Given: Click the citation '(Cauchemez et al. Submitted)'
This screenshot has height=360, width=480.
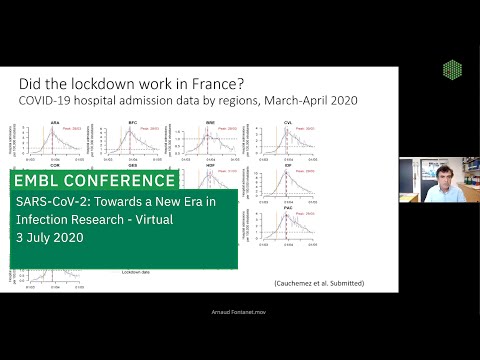Looking at the screenshot, I should coord(319,283).
